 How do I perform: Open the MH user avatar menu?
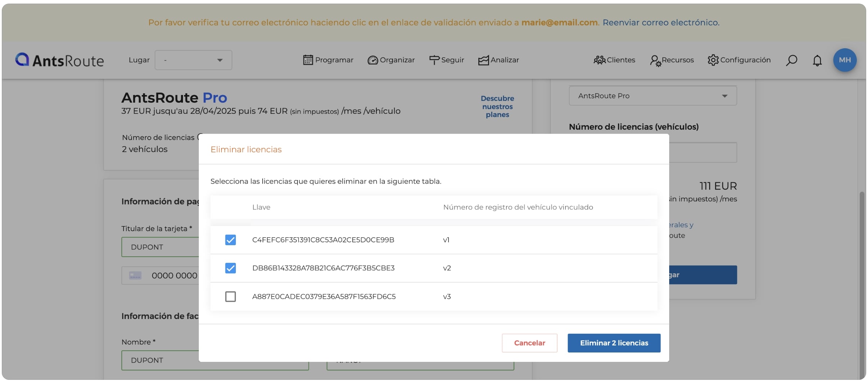pyautogui.click(x=845, y=60)
